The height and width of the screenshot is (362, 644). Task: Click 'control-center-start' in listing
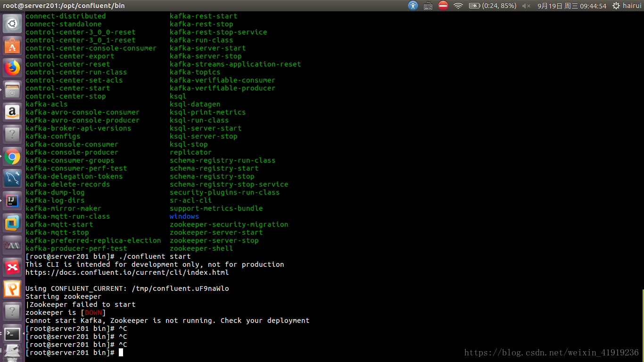click(x=68, y=88)
